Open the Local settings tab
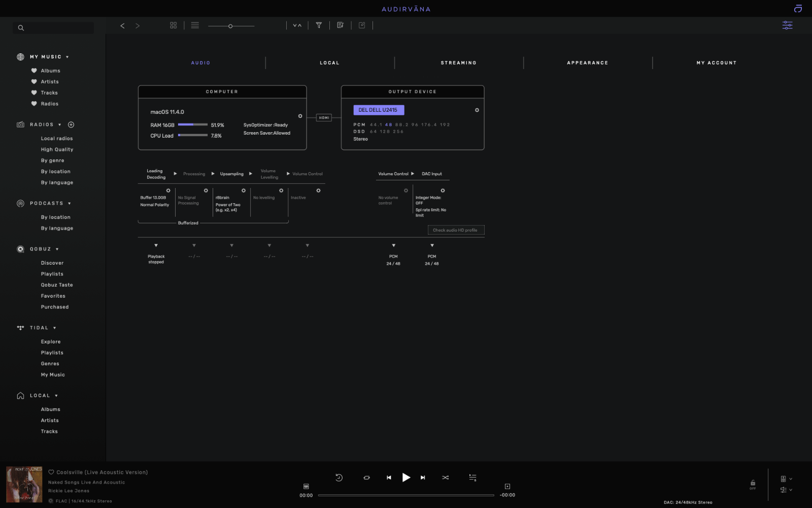Image resolution: width=812 pixels, height=508 pixels. 329,63
